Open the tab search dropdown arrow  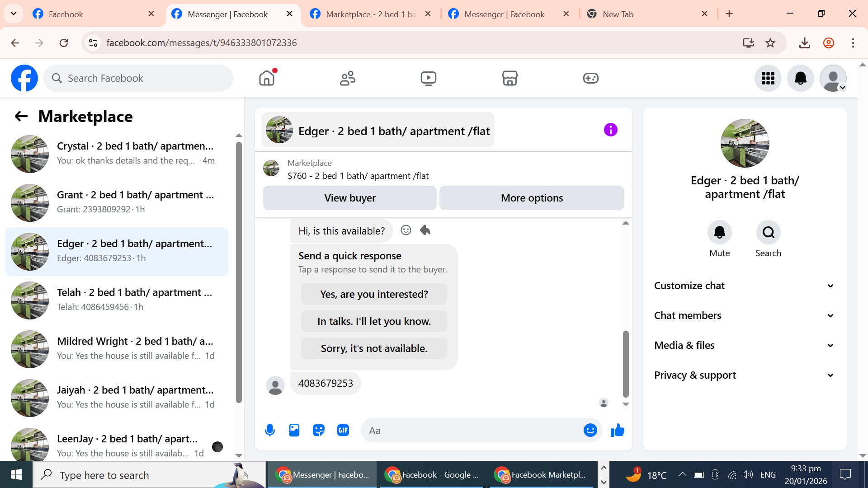click(14, 14)
